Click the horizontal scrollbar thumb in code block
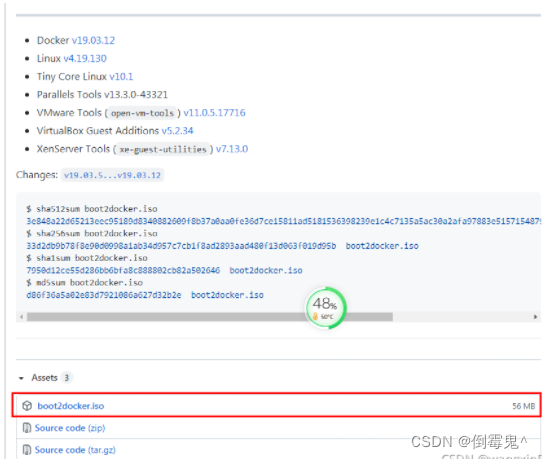542x459 pixels. tap(209, 317)
